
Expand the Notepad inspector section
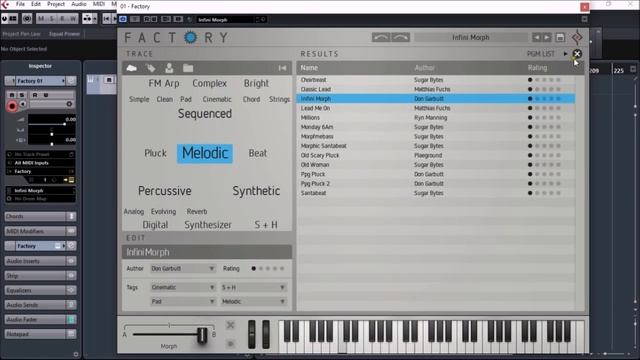tap(40, 334)
